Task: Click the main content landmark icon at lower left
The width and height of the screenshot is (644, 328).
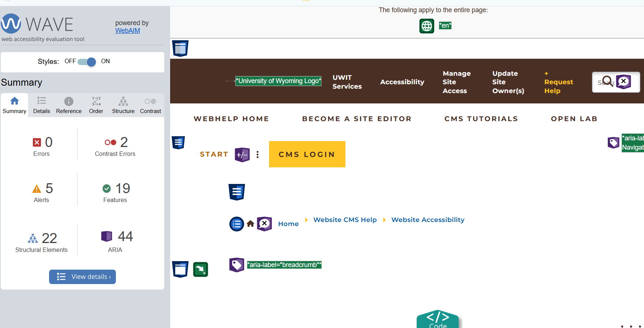Action: [180, 269]
